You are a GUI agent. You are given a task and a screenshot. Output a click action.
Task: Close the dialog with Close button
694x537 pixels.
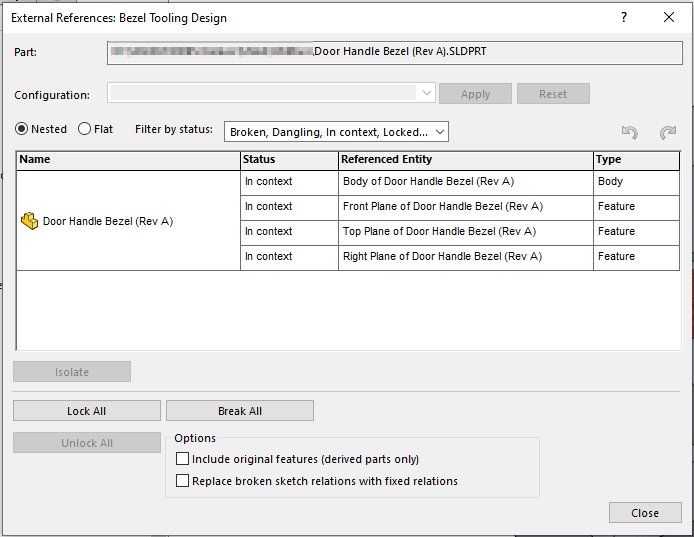click(x=644, y=513)
